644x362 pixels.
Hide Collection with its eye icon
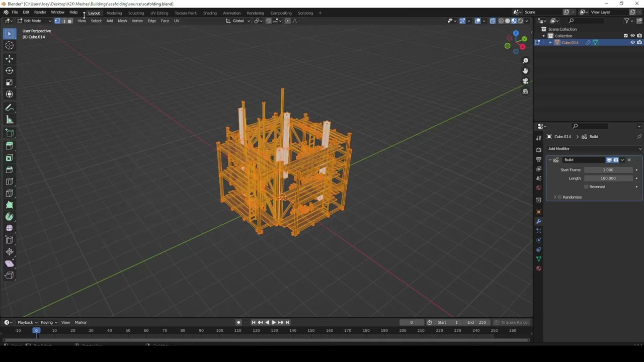(632, 36)
